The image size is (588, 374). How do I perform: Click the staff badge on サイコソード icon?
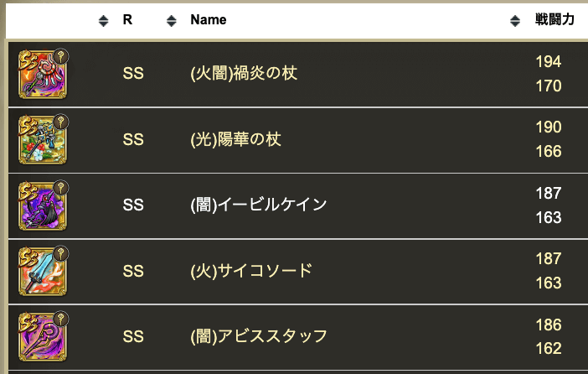pos(61,253)
